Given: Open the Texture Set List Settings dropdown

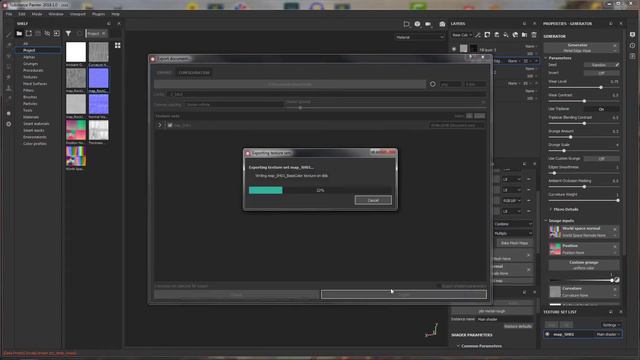Looking at the screenshot, I should [x=611, y=325].
